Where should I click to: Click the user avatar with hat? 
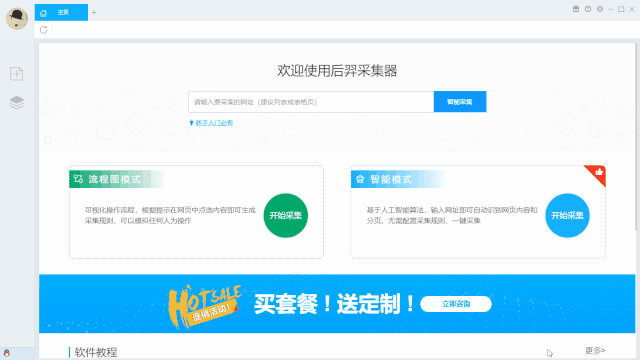pos(17,19)
